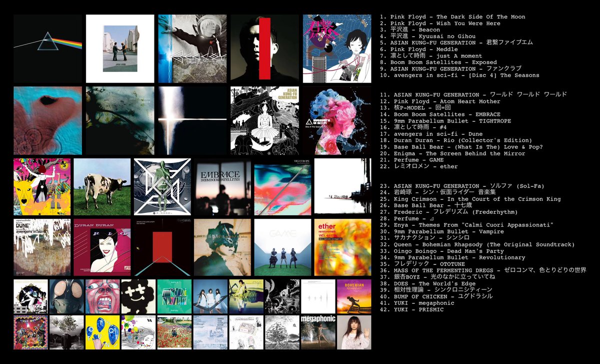The width and height of the screenshot is (600, 364).
Task: Open the just A moment album cover
Action: [120, 120]
